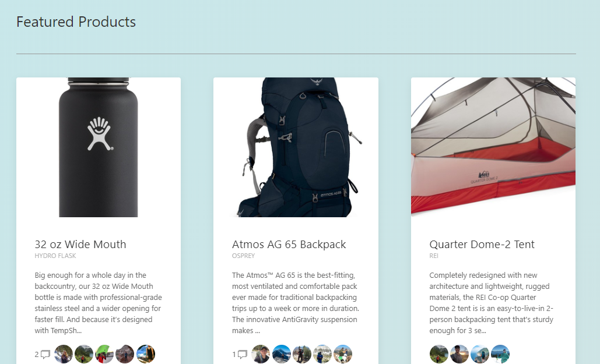This screenshot has height=364, width=600.
Task: Click the REI brand label
Action: pos(434,256)
